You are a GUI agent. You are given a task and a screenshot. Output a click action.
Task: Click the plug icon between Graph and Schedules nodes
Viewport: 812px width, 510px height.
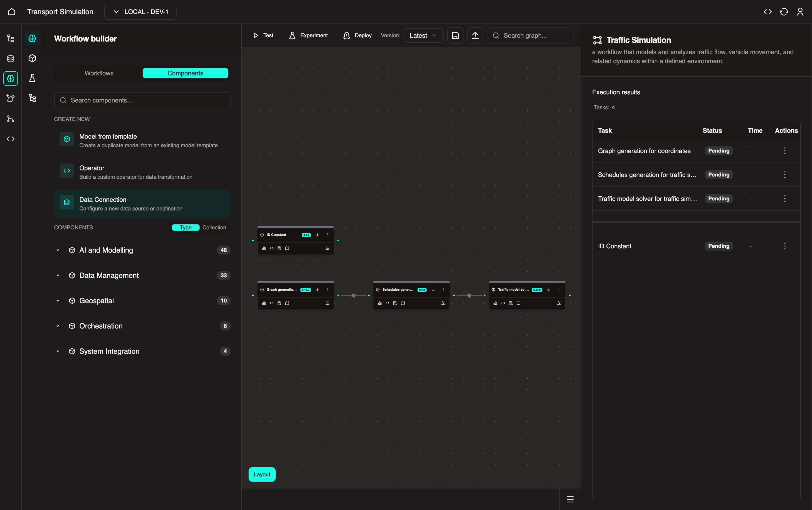click(353, 295)
